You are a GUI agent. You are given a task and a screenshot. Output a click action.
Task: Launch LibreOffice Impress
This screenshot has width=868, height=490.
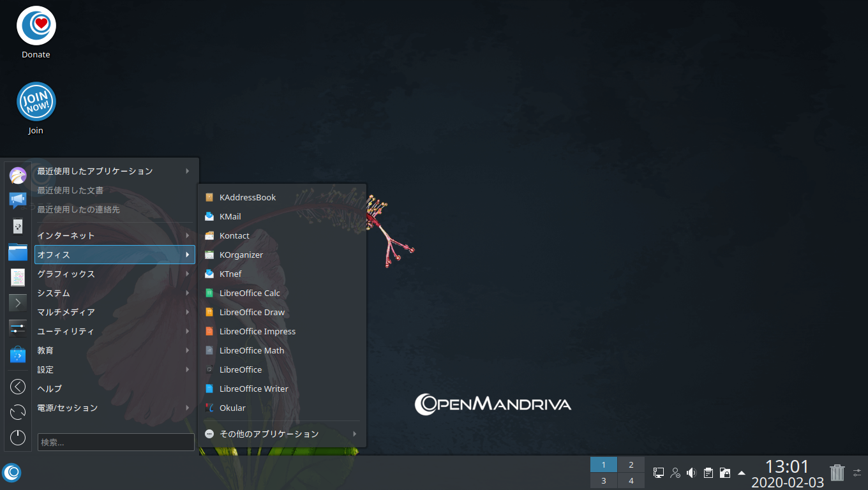click(x=281, y=331)
